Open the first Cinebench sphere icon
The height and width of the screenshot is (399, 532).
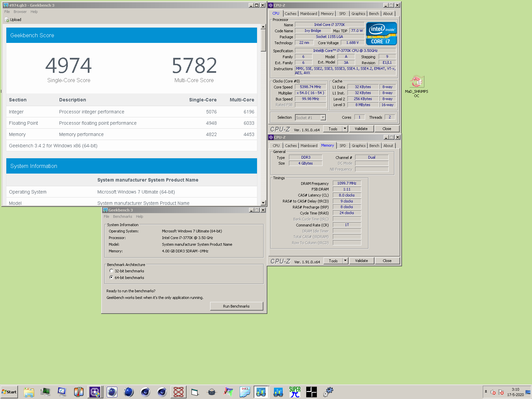145,392
